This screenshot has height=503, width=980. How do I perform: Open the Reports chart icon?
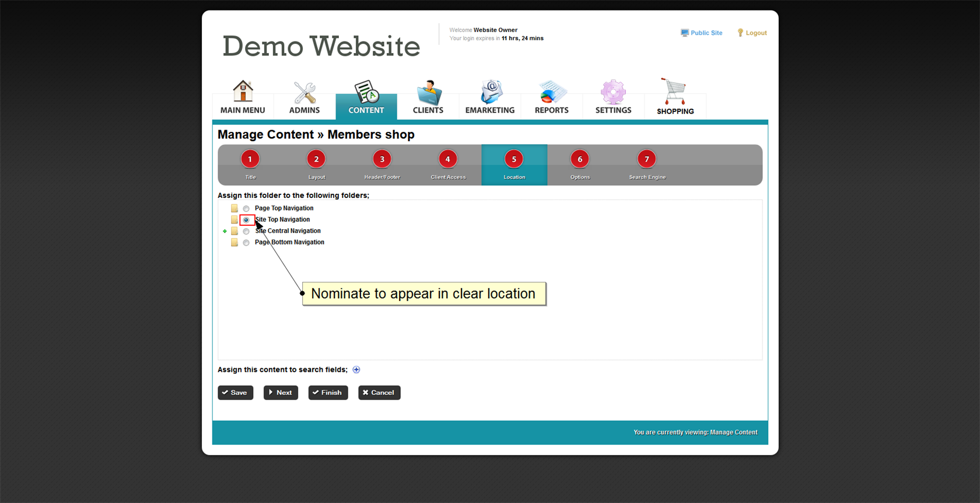coord(551,92)
